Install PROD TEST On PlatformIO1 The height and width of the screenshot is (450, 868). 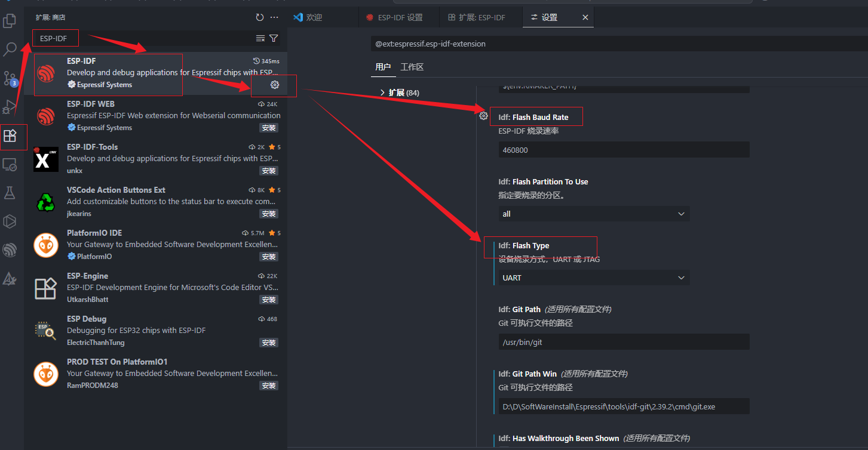(x=269, y=386)
